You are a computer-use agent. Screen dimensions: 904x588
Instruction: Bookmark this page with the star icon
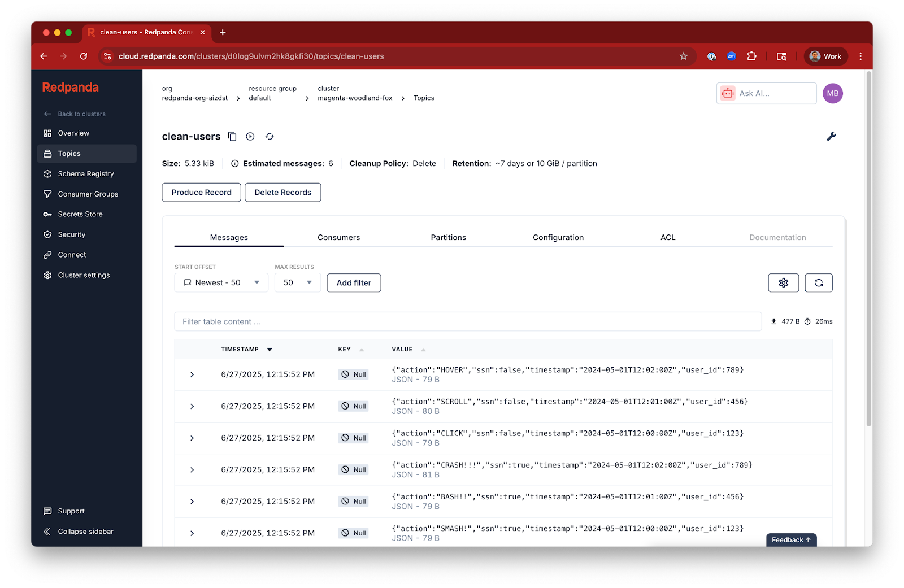[x=683, y=56]
